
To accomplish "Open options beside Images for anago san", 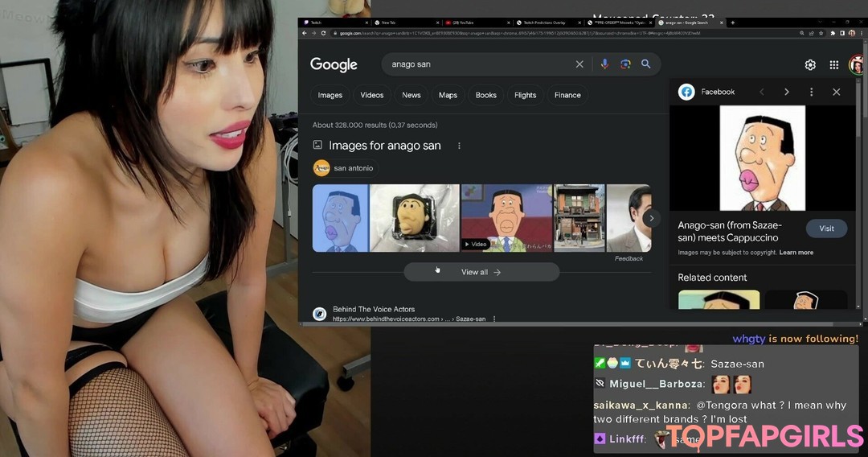I will pyautogui.click(x=459, y=146).
